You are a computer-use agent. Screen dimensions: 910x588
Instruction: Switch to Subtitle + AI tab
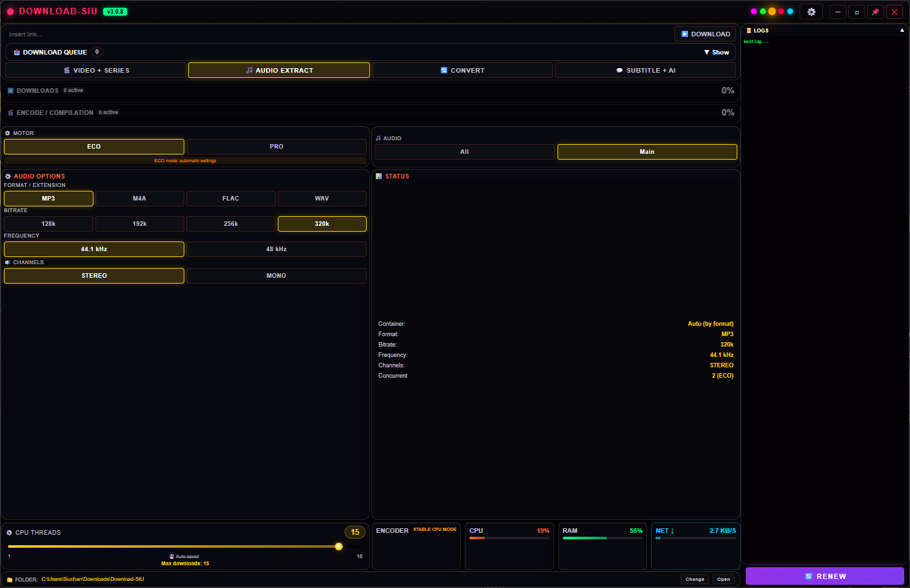645,70
